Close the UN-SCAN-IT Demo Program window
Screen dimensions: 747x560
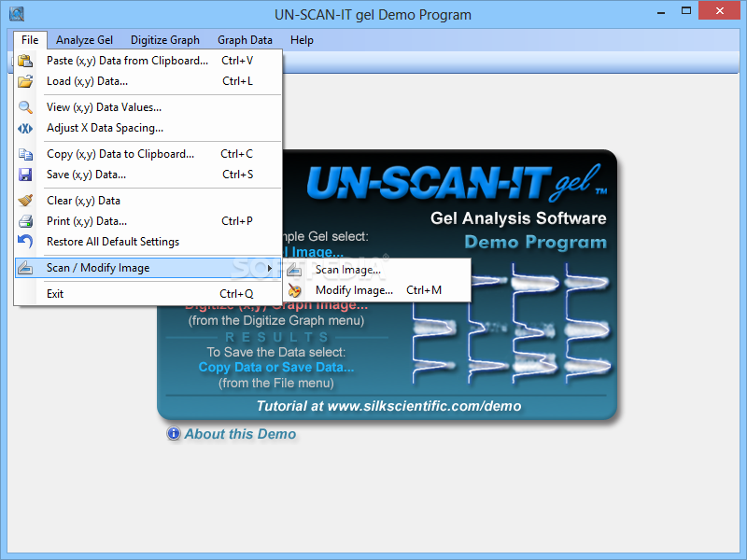point(719,11)
